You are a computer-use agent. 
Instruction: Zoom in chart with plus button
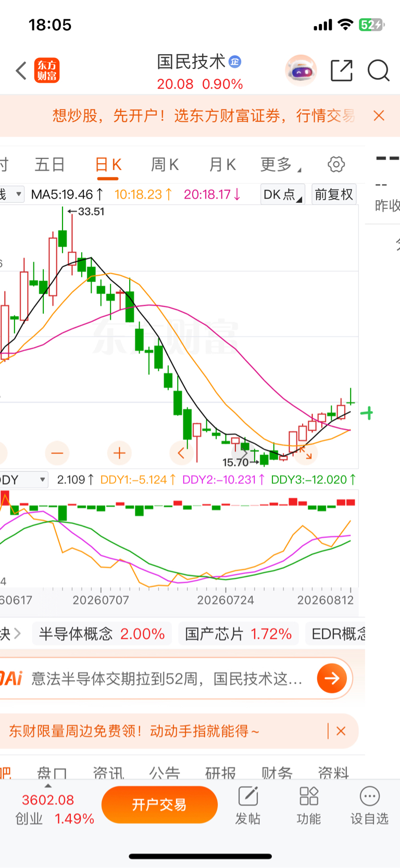pos(119,453)
